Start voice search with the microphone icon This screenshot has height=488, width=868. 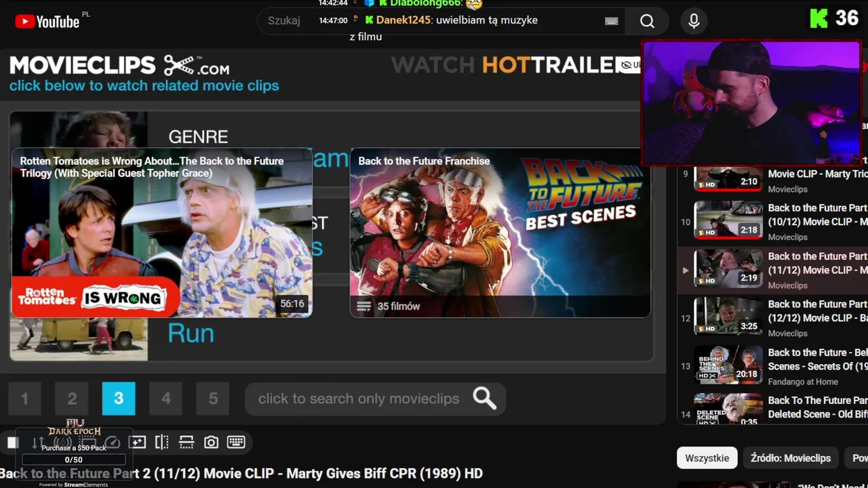[x=693, y=21]
